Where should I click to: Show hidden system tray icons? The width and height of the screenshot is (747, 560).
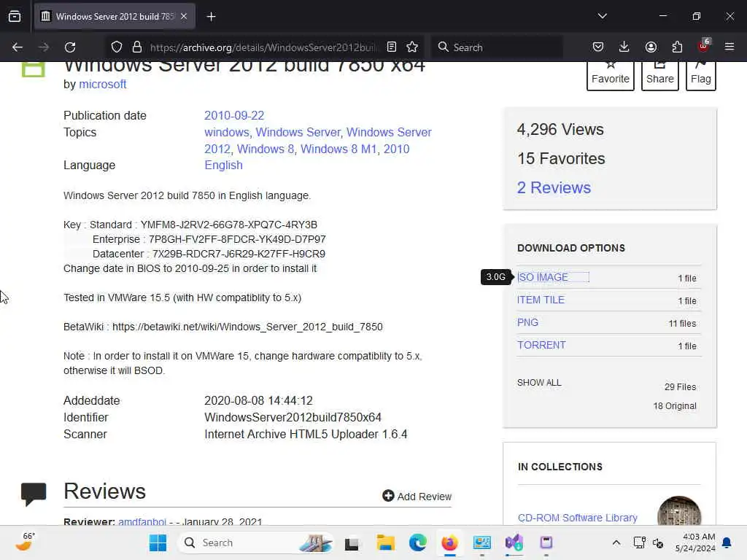[x=616, y=542]
